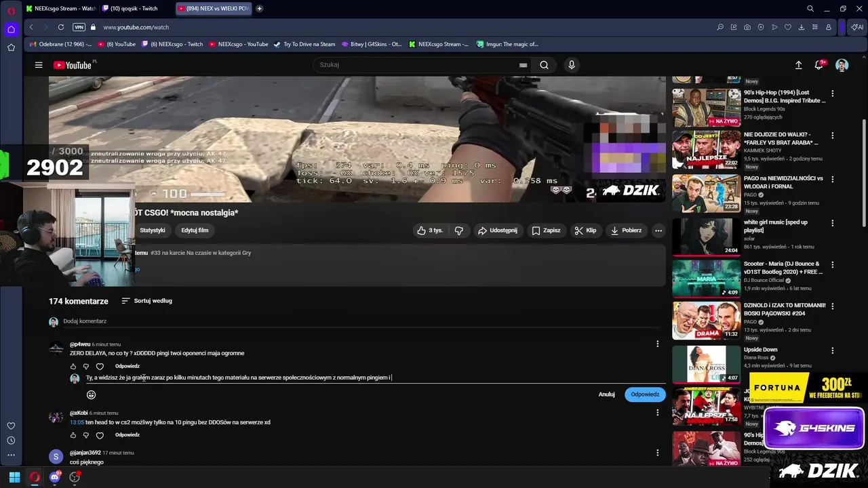Open options for PAGO na NIEWIDZIALNOŚCI video
This screenshot has height=488, width=868.
(833, 180)
